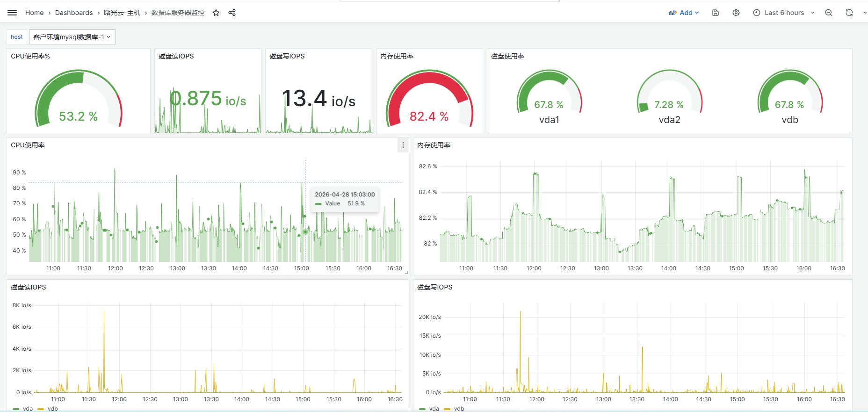Click the vdb disk usage gauge
The width and height of the screenshot is (868, 412).
point(790,97)
